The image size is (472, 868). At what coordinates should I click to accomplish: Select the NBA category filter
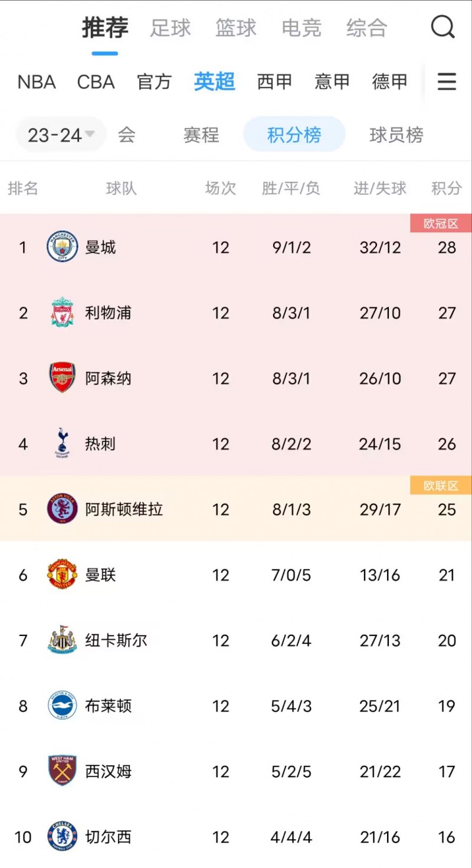tap(37, 82)
